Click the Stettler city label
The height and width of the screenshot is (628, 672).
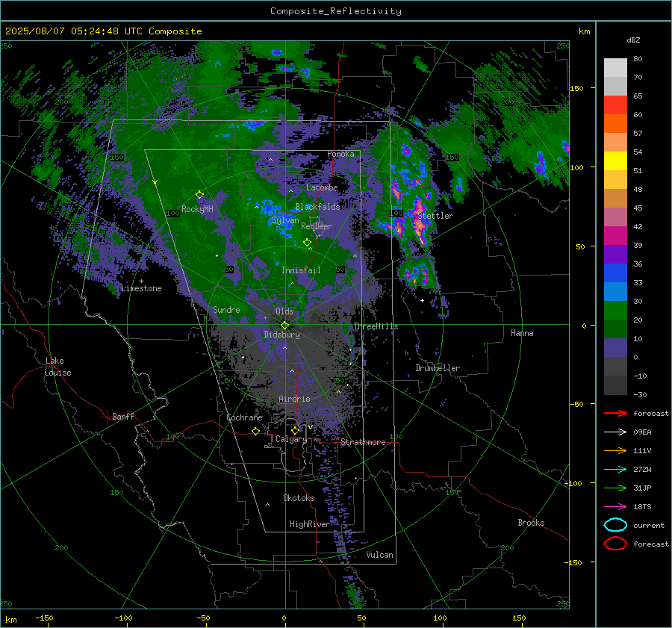pos(435,216)
